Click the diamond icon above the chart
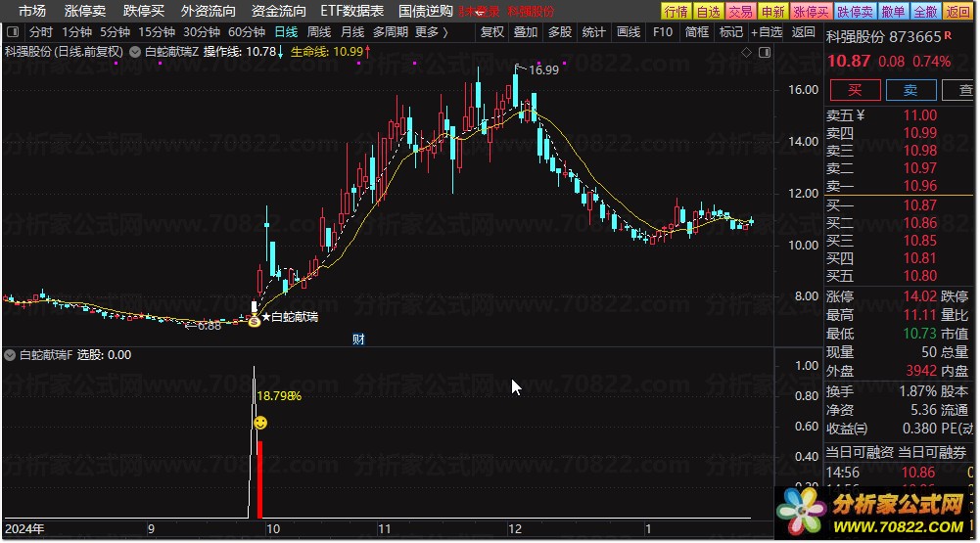This screenshot has width=980, height=543. 746,53
